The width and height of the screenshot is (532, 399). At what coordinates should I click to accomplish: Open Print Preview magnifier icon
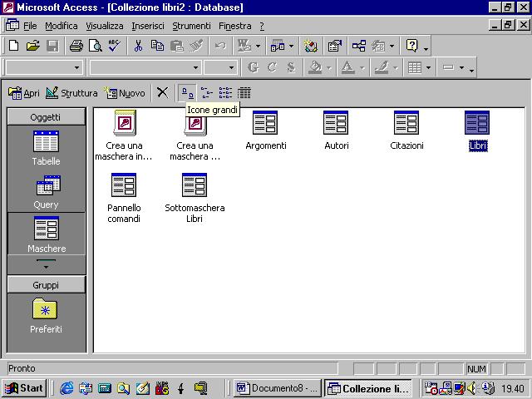(96, 46)
